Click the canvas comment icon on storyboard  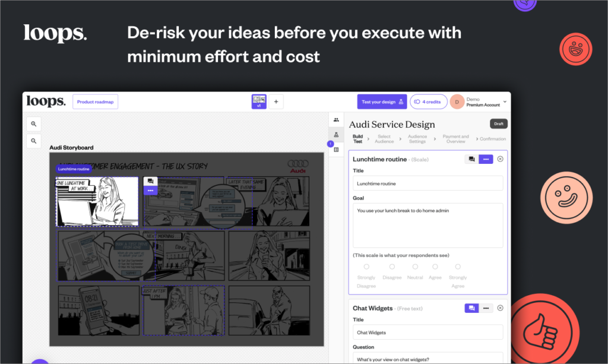click(150, 181)
